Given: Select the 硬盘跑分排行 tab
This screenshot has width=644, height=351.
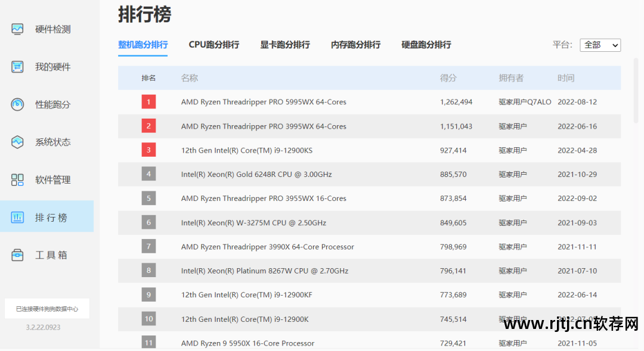Looking at the screenshot, I should point(426,45).
